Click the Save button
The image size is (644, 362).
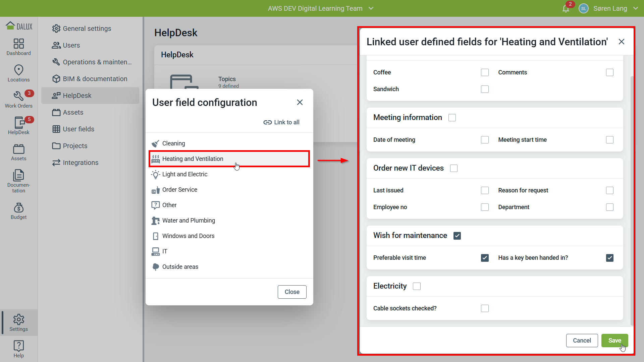[614, 341]
